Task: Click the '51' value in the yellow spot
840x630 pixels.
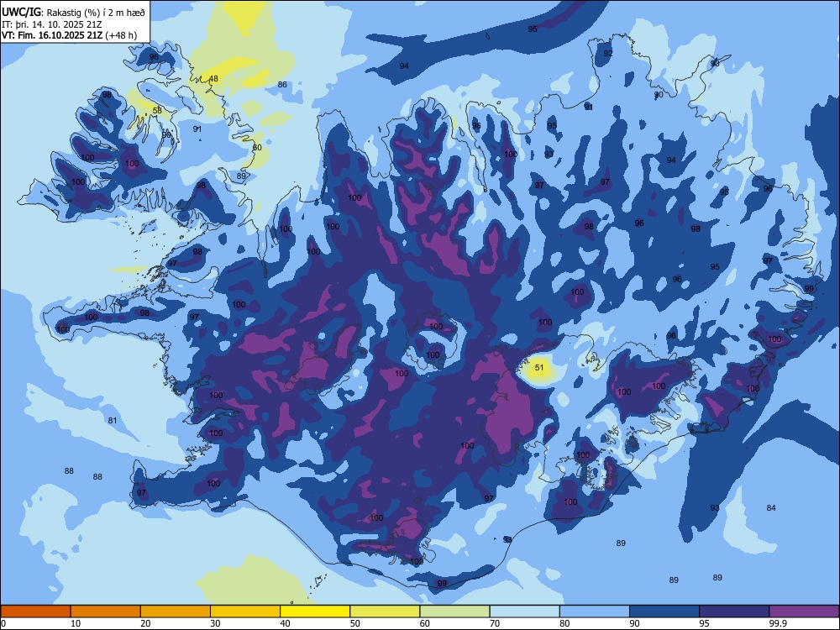Action: pos(539,368)
